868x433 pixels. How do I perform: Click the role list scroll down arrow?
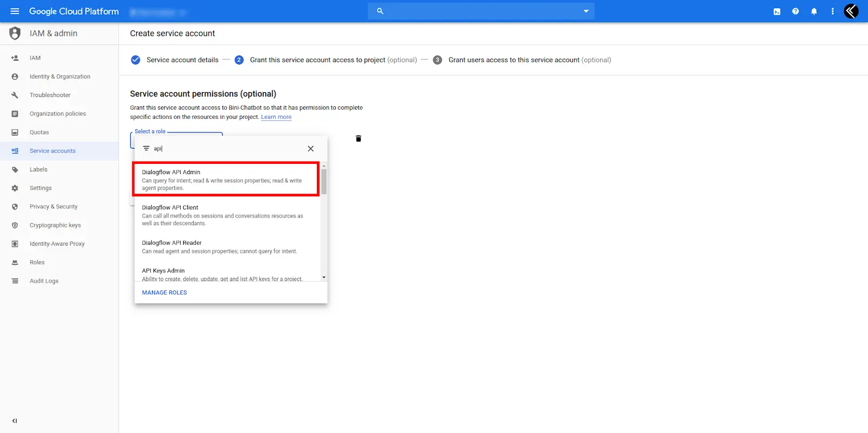(324, 277)
